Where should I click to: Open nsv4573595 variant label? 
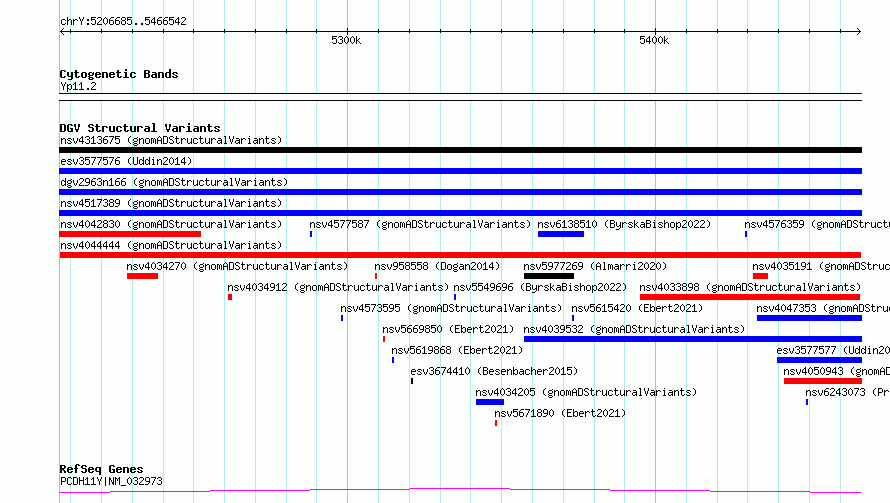click(451, 308)
